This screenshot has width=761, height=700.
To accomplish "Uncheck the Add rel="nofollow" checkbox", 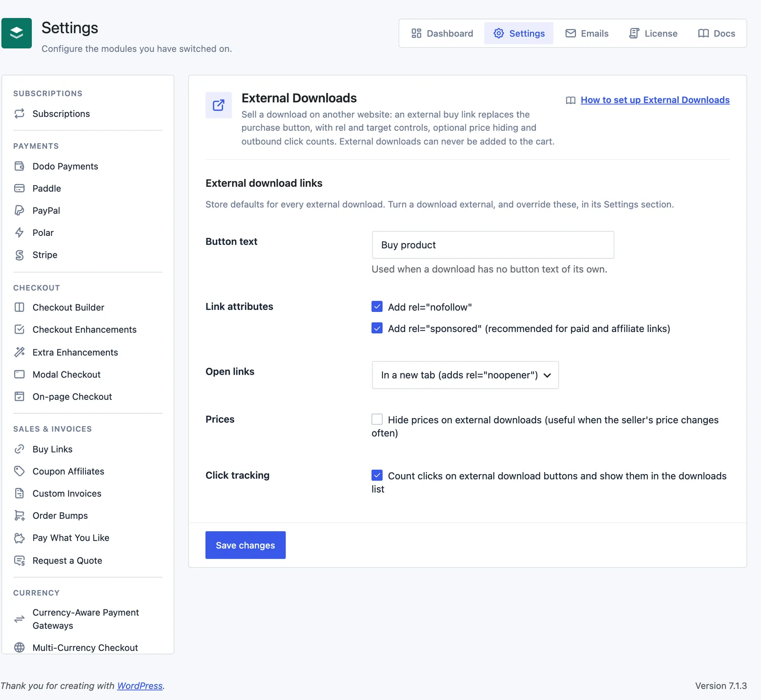I will click(377, 307).
